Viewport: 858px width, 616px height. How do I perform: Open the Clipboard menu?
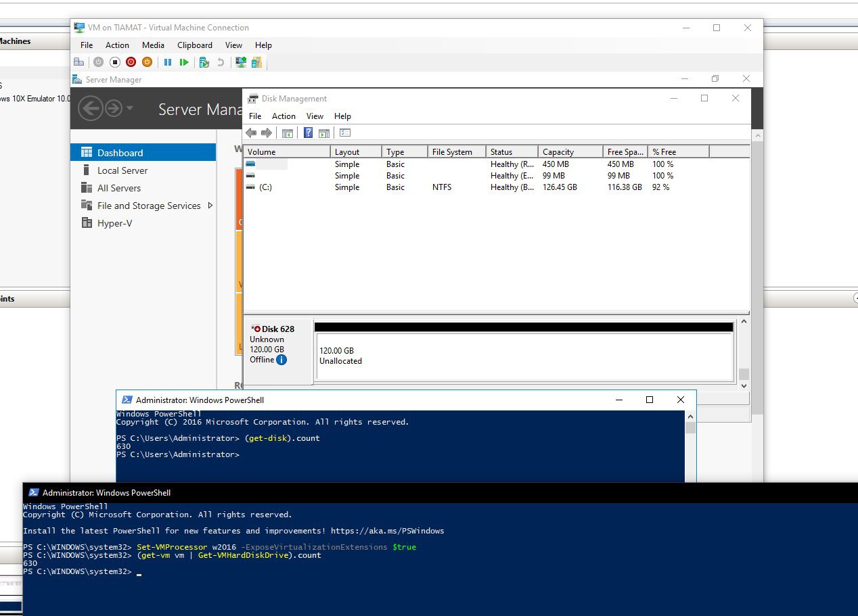click(x=195, y=45)
